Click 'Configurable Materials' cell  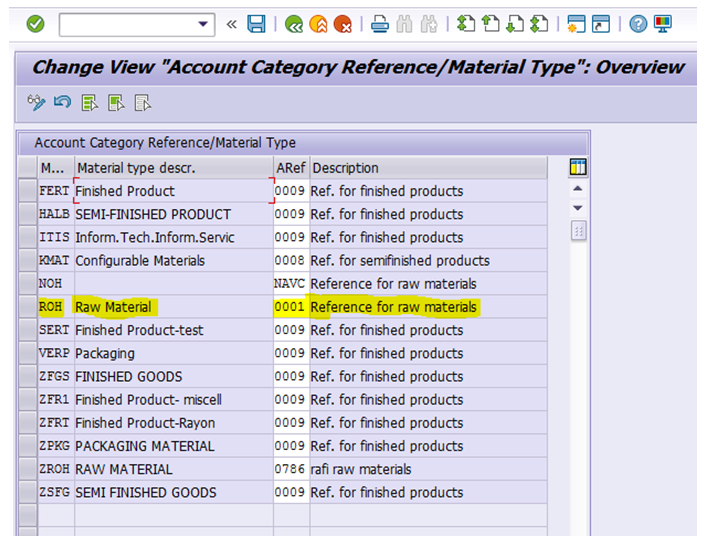click(x=174, y=260)
